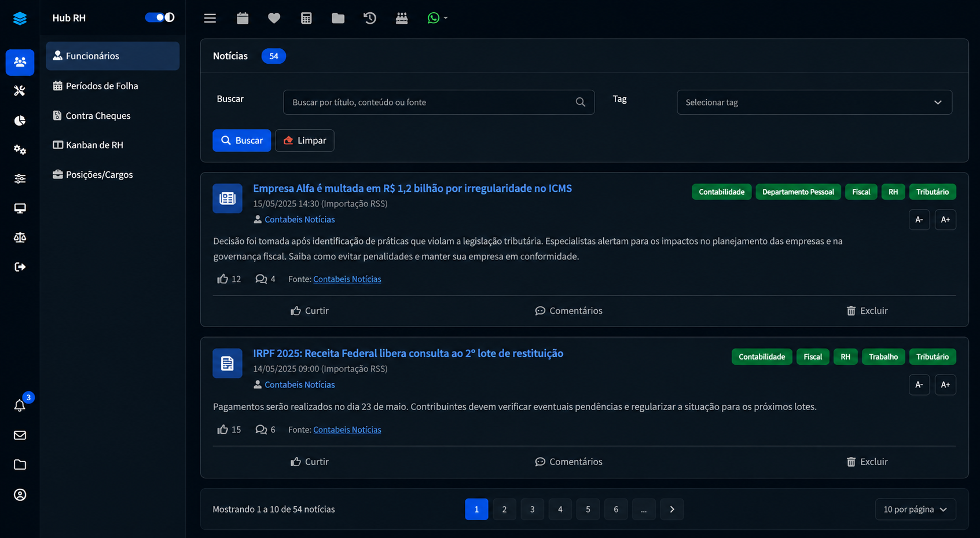This screenshot has width=980, height=538.
Task: Open the user profile circle icon
Action: [20, 495]
